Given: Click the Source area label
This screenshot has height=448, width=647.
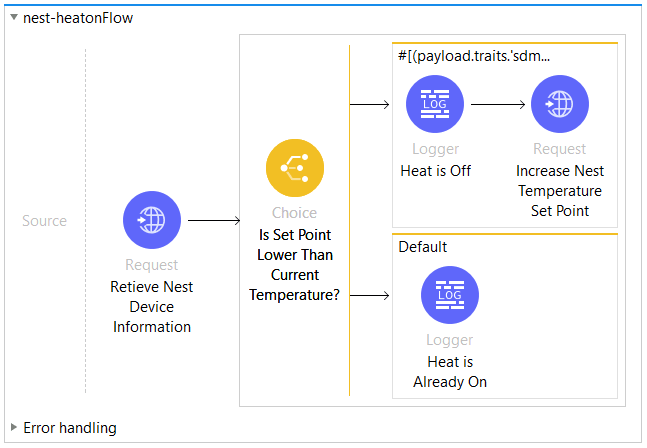Looking at the screenshot, I should point(45,221).
